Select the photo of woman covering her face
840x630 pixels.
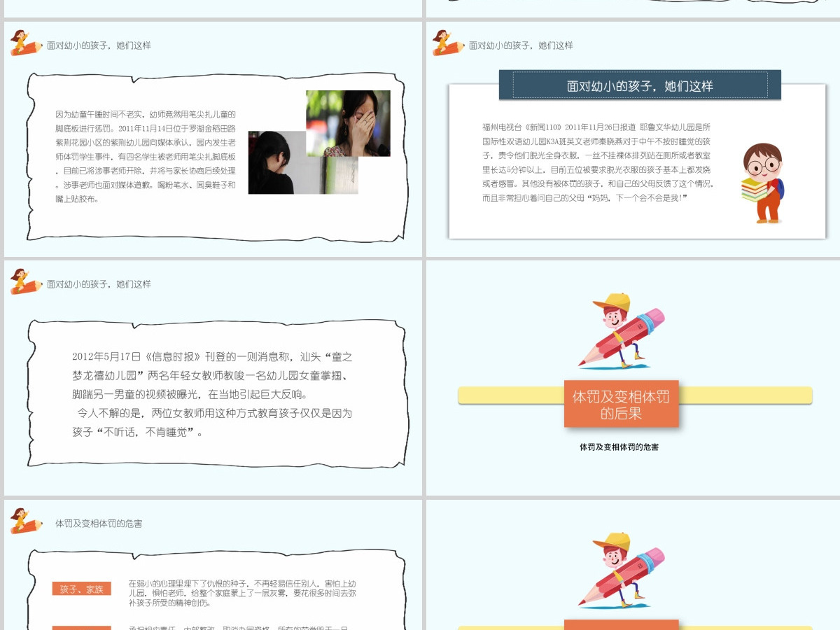point(348,123)
